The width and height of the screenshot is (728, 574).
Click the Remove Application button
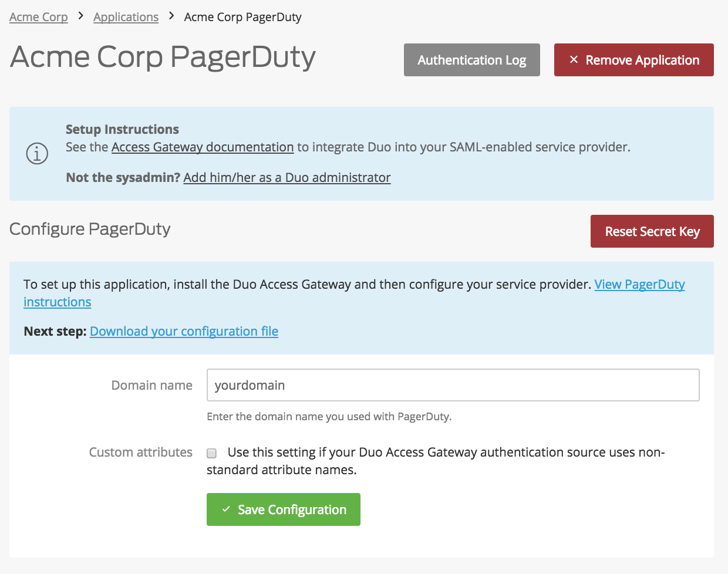point(633,60)
